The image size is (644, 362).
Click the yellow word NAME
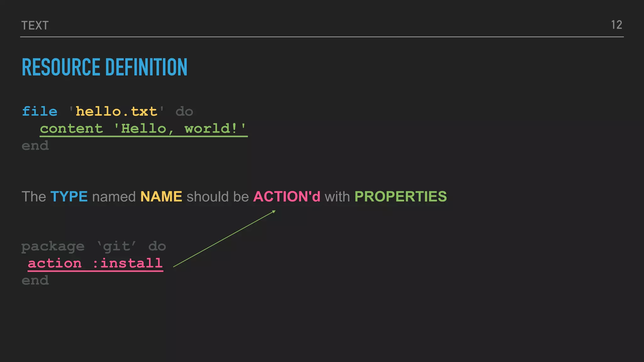(x=161, y=197)
